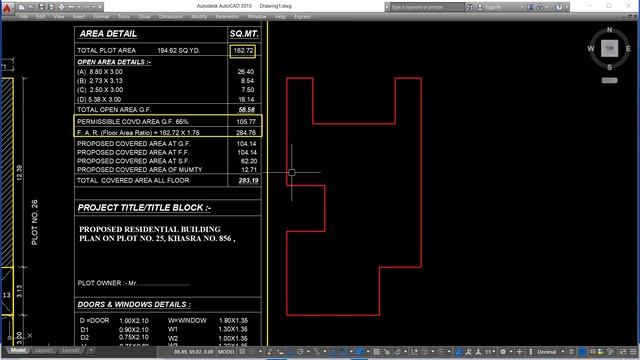Toggle lineweight display in status bar
The image size is (640, 360).
(x=360, y=351)
